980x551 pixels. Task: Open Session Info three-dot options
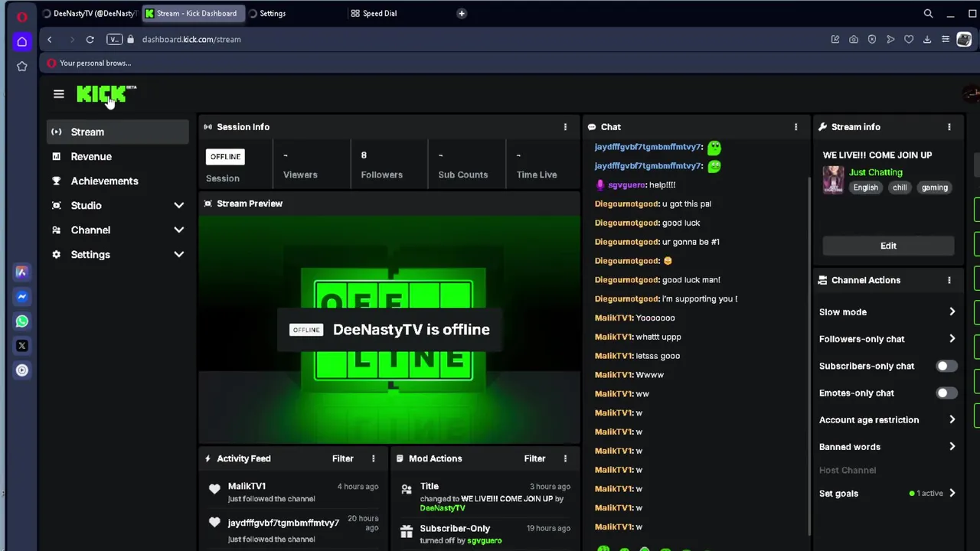point(565,127)
